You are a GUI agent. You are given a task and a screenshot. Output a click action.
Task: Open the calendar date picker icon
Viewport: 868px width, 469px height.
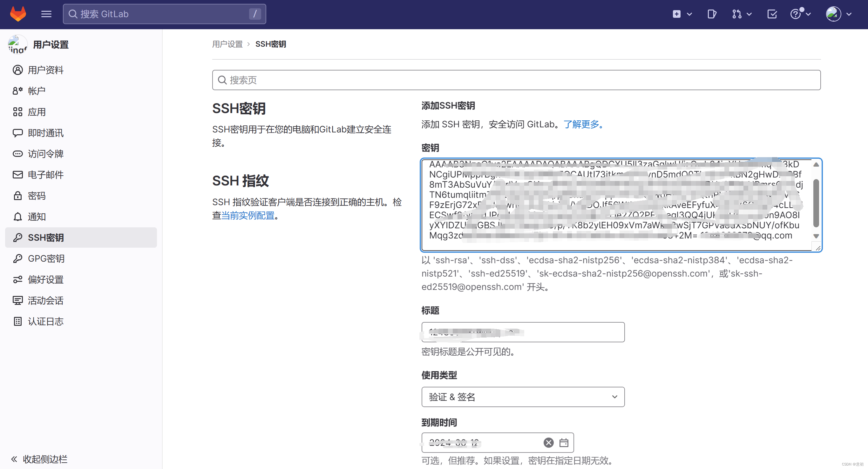tap(564, 442)
